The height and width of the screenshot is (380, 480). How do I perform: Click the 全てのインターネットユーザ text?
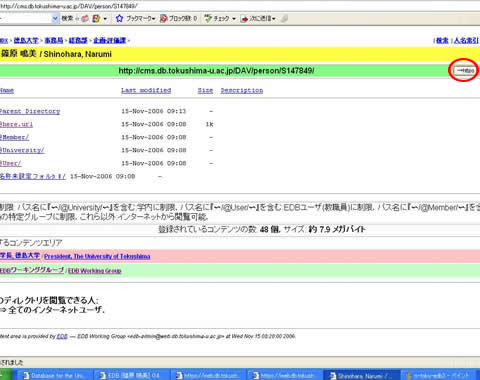pyautogui.click(x=56, y=310)
